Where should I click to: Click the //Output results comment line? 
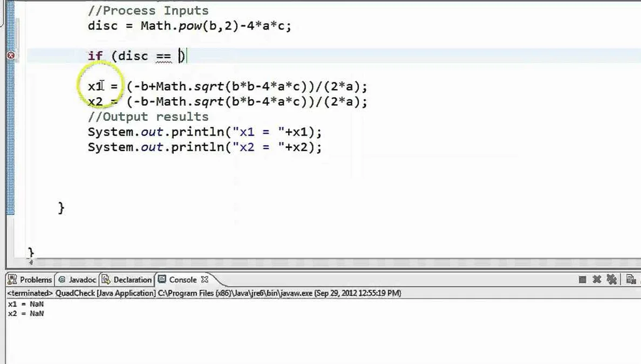148,116
